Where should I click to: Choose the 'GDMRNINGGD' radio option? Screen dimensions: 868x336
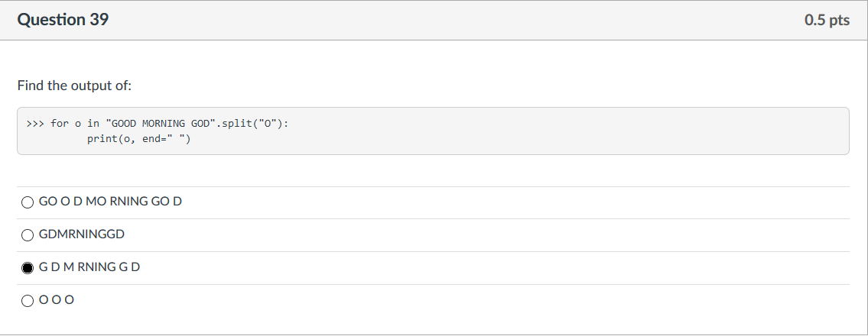(x=27, y=235)
